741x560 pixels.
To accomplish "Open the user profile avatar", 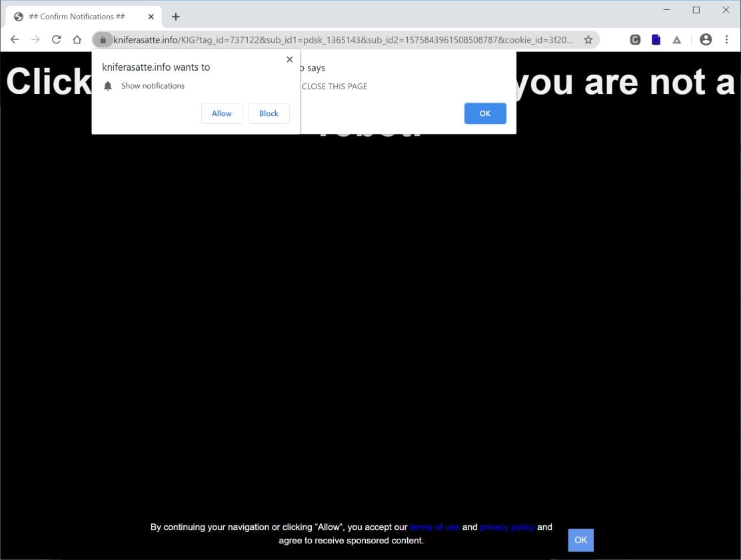I will 706,40.
